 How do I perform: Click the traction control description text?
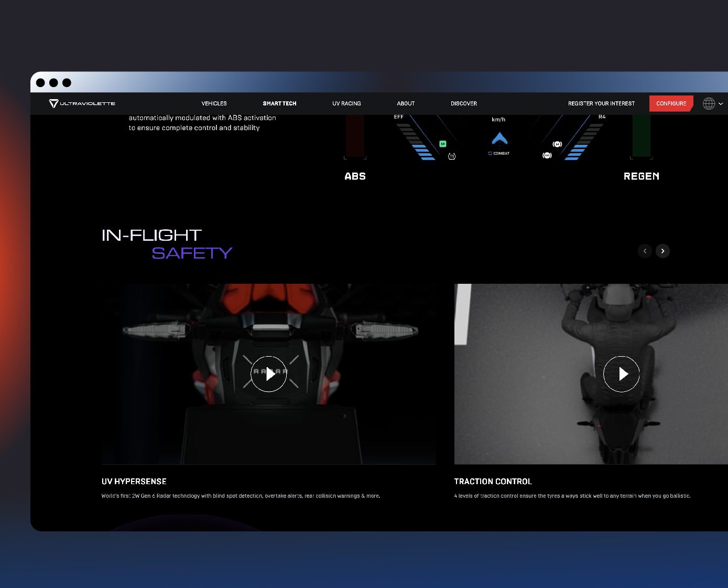pos(572,496)
